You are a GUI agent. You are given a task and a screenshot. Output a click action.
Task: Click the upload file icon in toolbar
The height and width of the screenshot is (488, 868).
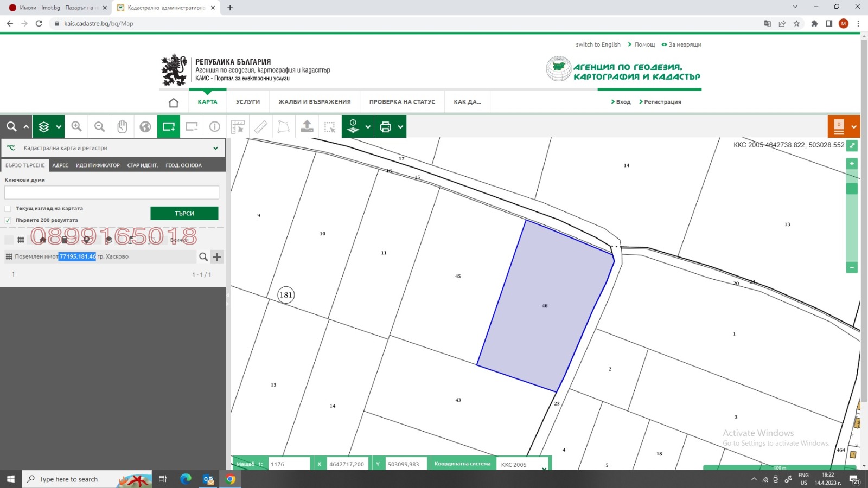pyautogui.click(x=307, y=126)
